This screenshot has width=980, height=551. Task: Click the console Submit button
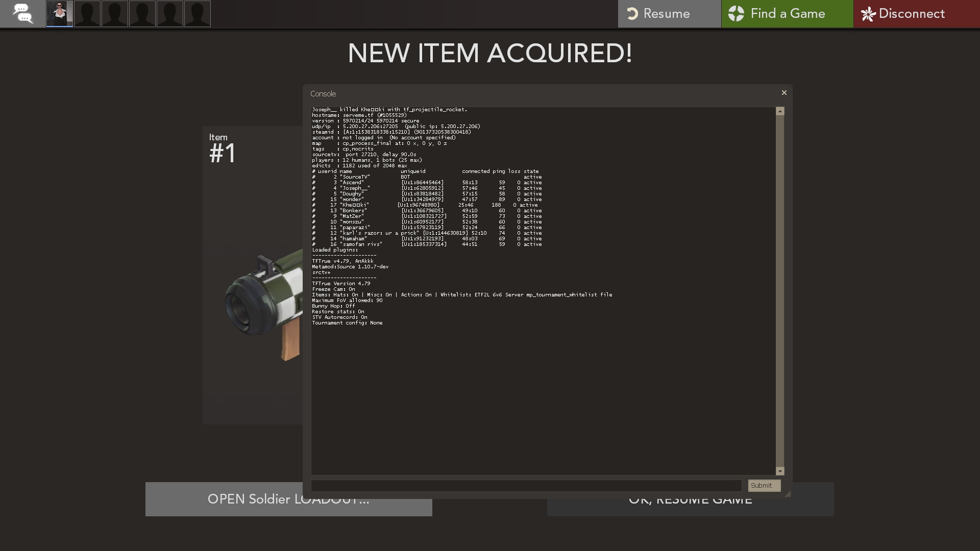point(764,486)
